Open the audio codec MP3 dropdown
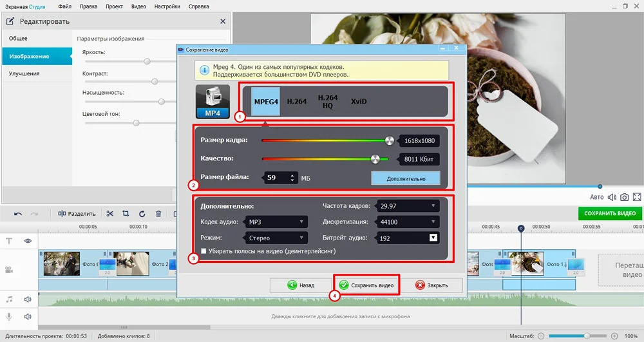Viewport: 644px width, 342px height. [275, 222]
